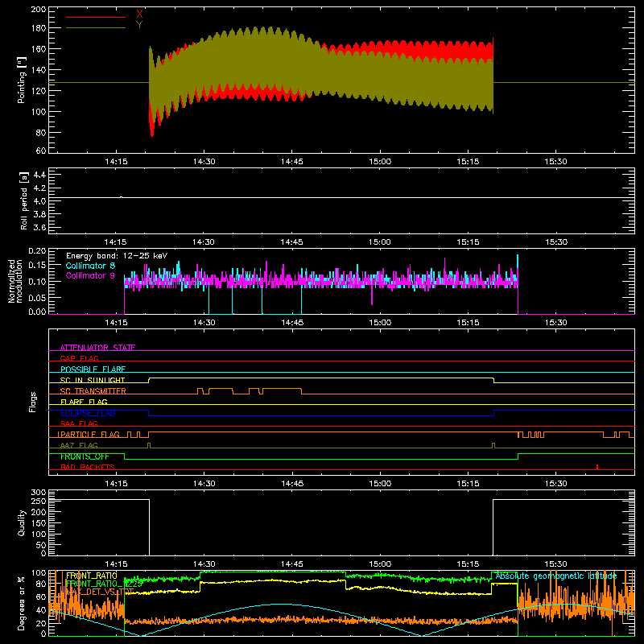
Task: Click the cyan 'Collimator 8' legend entry
Action: [x=90, y=266]
